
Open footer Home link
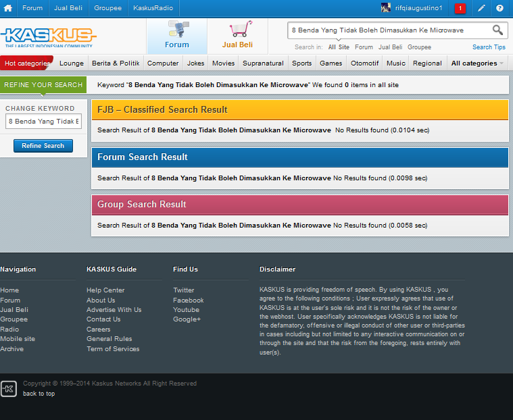pos(9,290)
